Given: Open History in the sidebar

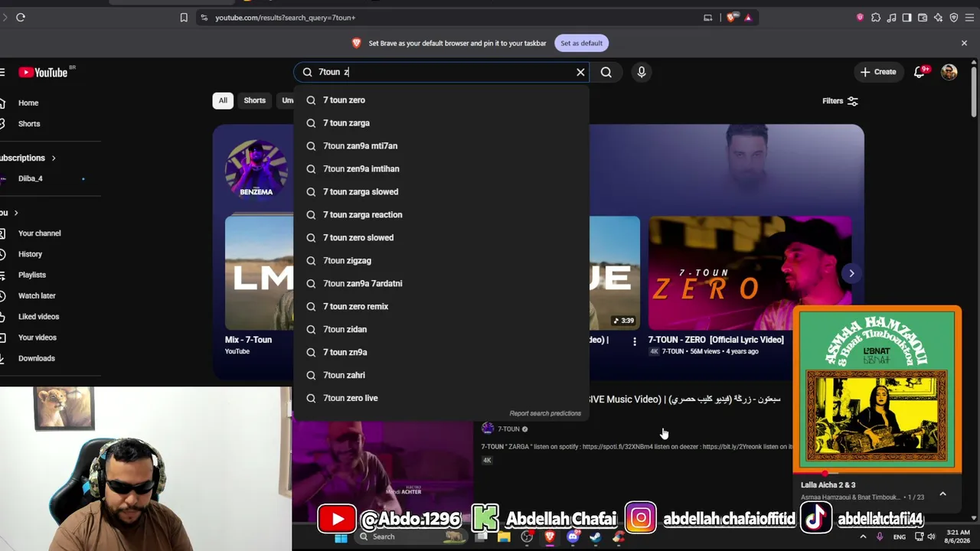Looking at the screenshot, I should (50, 254).
